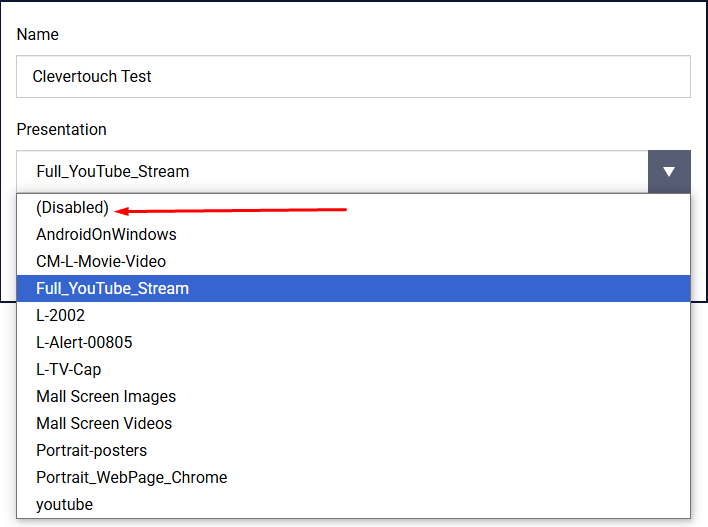Viewport: 708px width, 527px height.
Task: Disable the presentation via the first list option
Action: coord(72,208)
